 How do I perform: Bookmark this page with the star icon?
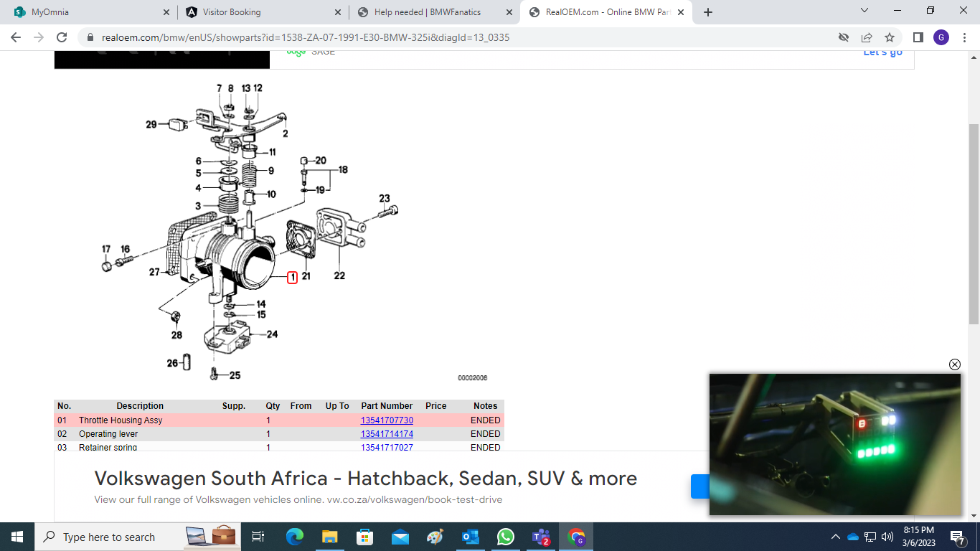tap(890, 37)
